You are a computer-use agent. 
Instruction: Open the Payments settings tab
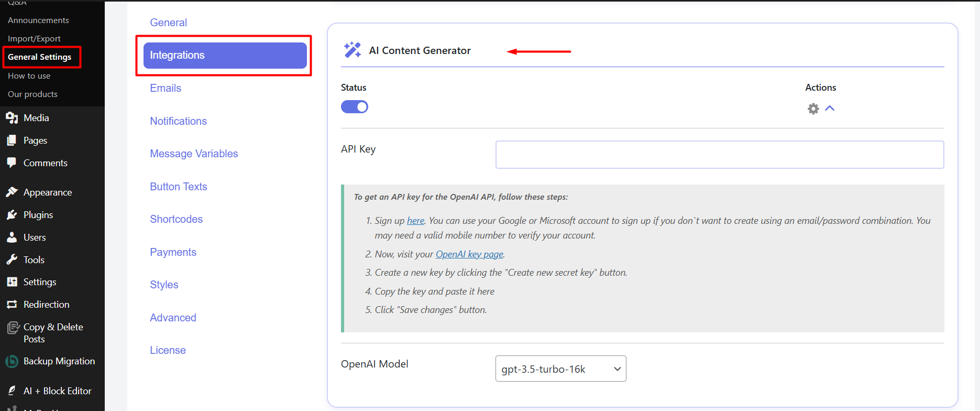[173, 252]
